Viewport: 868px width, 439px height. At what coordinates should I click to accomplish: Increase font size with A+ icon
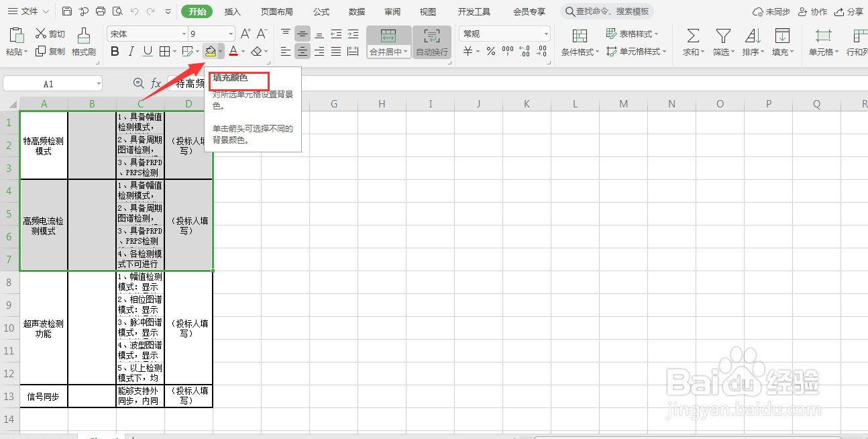[246, 34]
